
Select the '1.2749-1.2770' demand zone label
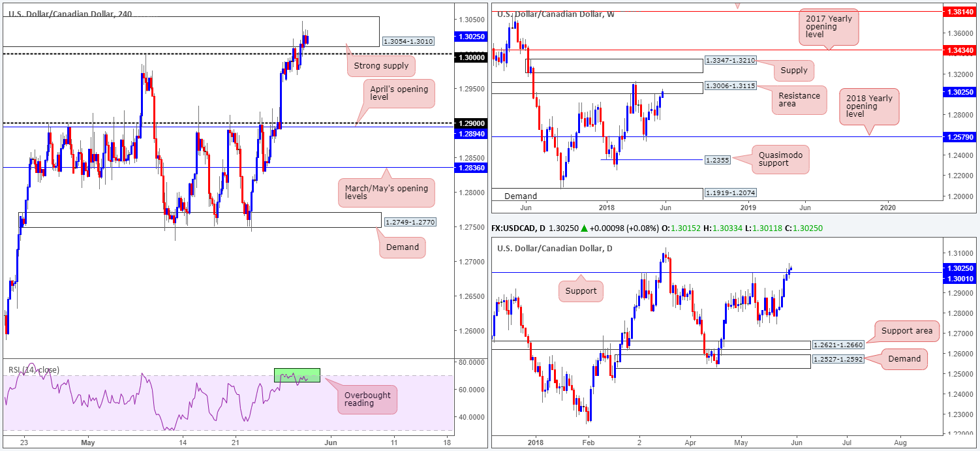tap(410, 222)
